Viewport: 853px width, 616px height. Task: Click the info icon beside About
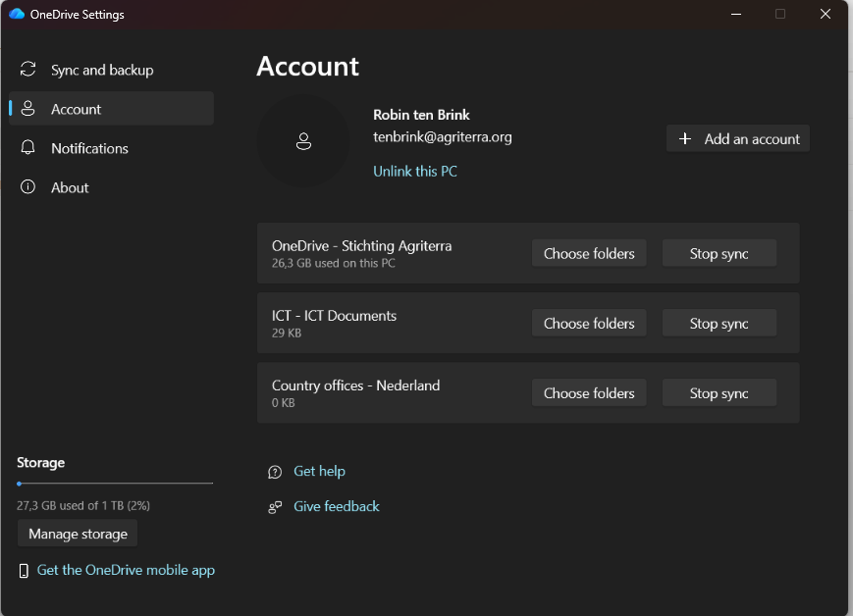click(x=27, y=187)
